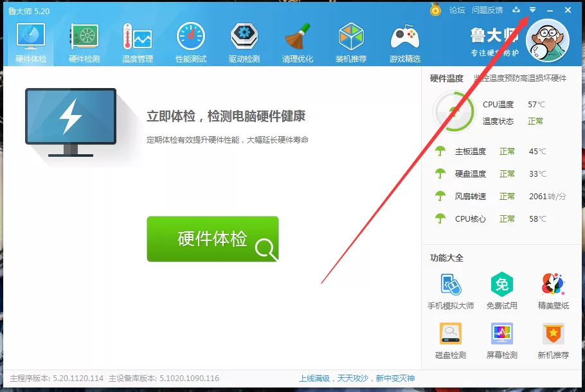Image resolution: width=585 pixels, height=392 pixels.
Task: Open 手机模拟大师 phone icon
Action: pyautogui.click(x=451, y=285)
